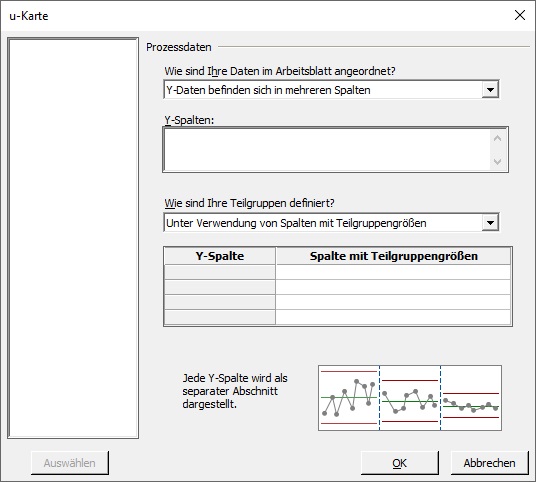Expand the Teilgruppen definition dropdown arrow
Viewport: 536px width, 482px height.
pos(490,223)
